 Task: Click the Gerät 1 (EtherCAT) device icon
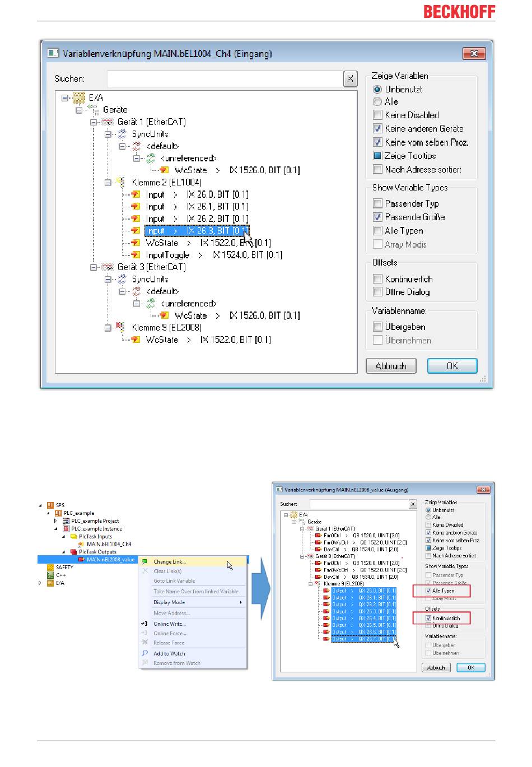[108, 122]
